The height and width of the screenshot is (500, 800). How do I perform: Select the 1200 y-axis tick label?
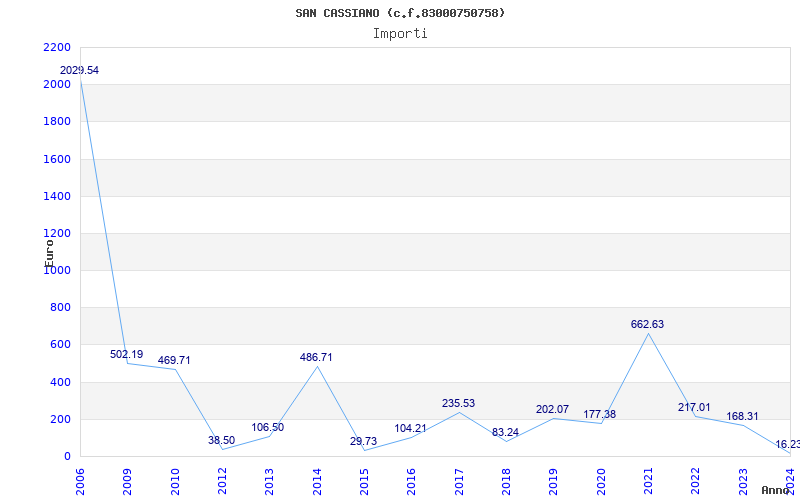tap(57, 234)
